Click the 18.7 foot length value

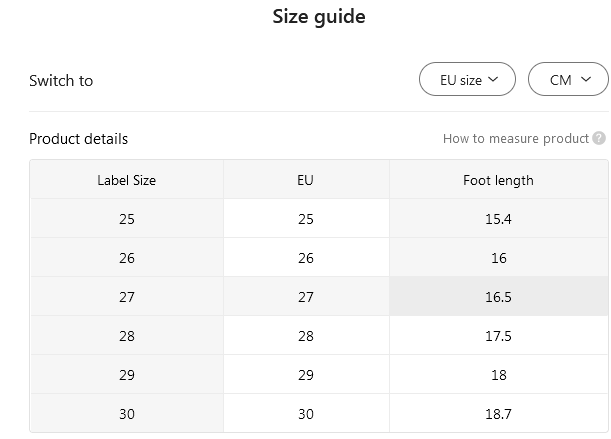[x=498, y=414]
